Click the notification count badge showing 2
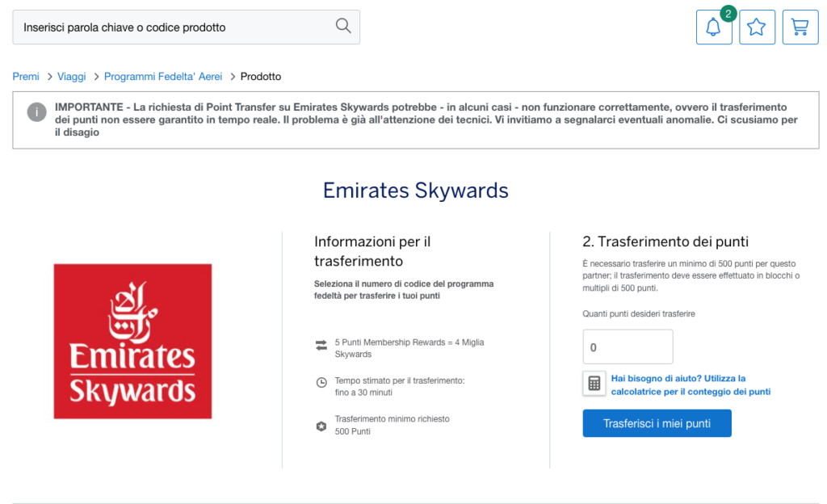Screen dimensions: 827x504 tap(728, 14)
